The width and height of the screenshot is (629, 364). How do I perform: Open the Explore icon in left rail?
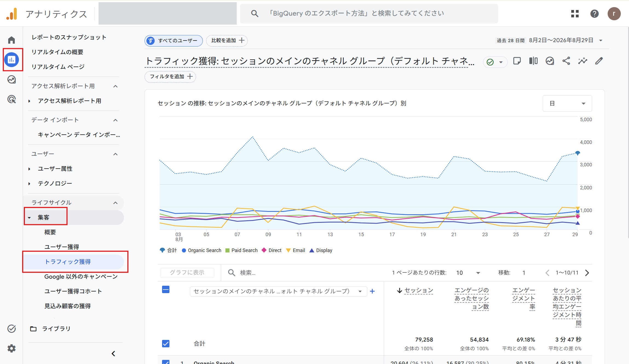pyautogui.click(x=11, y=79)
